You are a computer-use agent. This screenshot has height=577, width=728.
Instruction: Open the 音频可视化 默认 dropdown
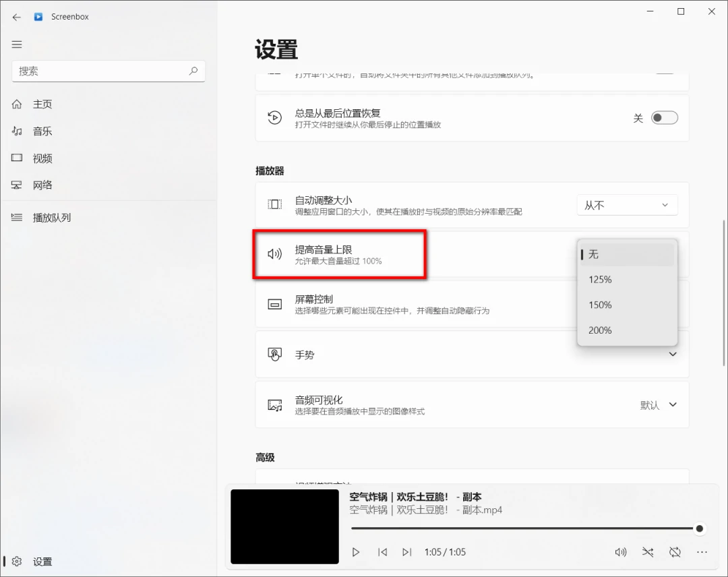tap(659, 405)
